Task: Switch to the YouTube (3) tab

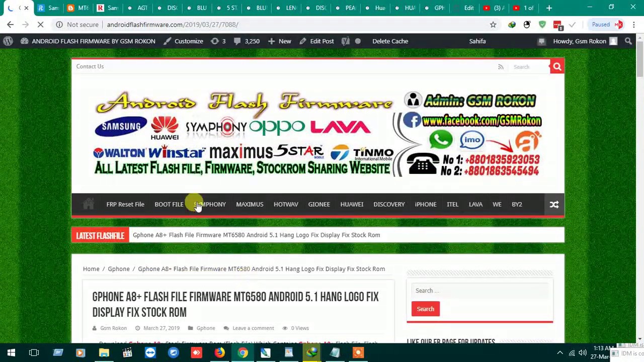Action: click(494, 8)
